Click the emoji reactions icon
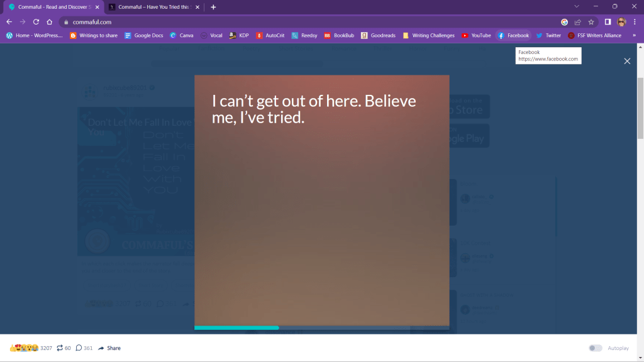This screenshot has height=362, width=644. 24,348
